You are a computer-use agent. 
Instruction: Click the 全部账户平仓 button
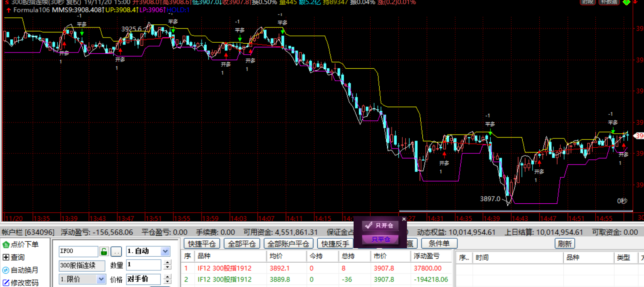point(288,244)
